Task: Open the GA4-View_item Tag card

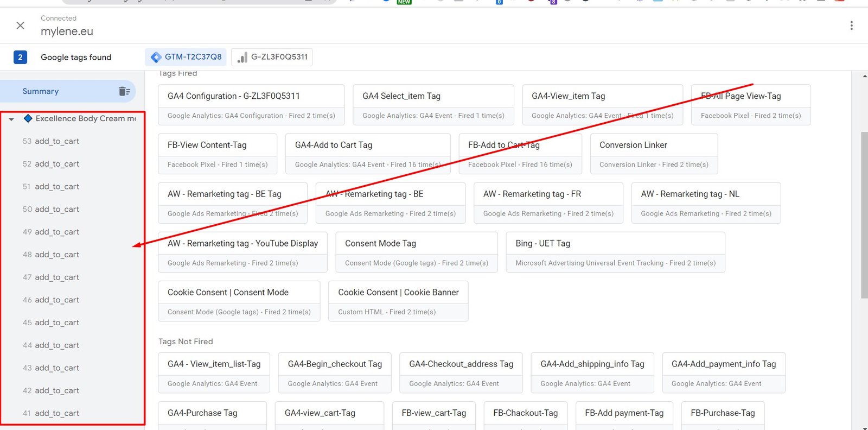Action: 603,105
